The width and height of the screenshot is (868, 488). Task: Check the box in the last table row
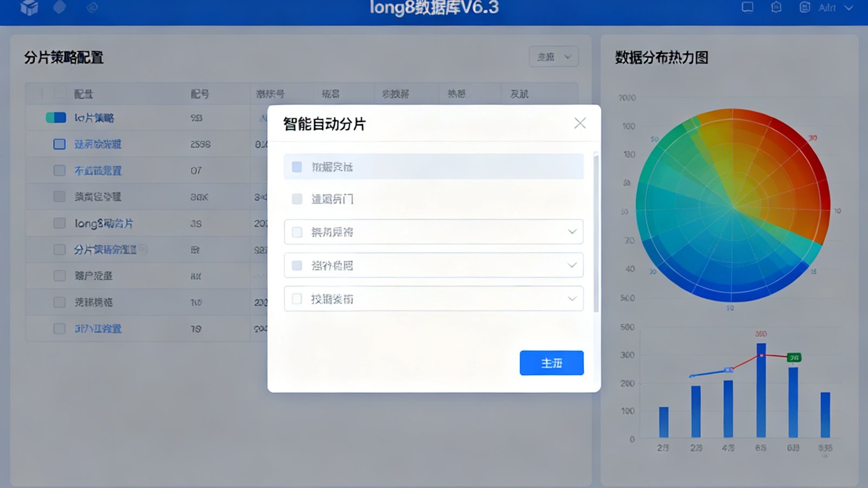59,329
